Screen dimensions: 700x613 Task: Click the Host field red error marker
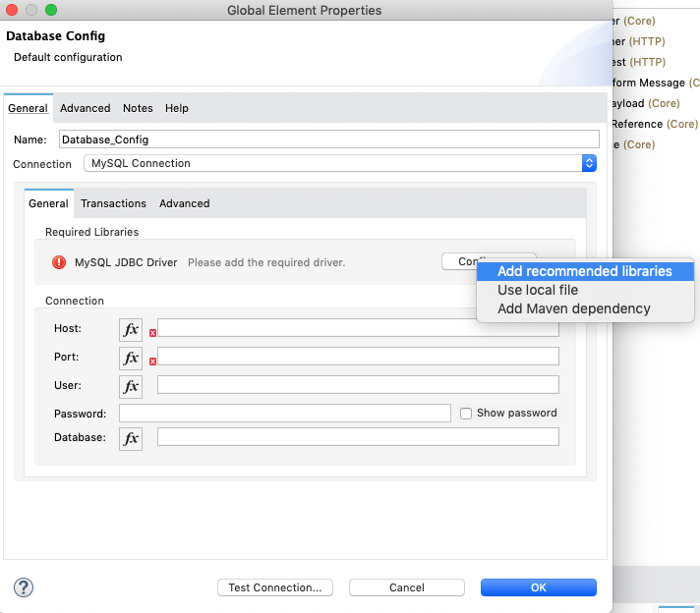pyautogui.click(x=152, y=334)
